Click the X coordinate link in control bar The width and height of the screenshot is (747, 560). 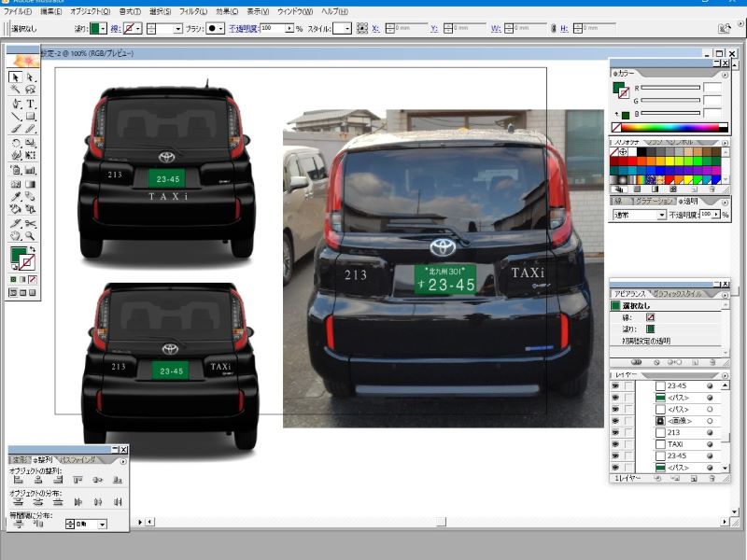pos(376,29)
